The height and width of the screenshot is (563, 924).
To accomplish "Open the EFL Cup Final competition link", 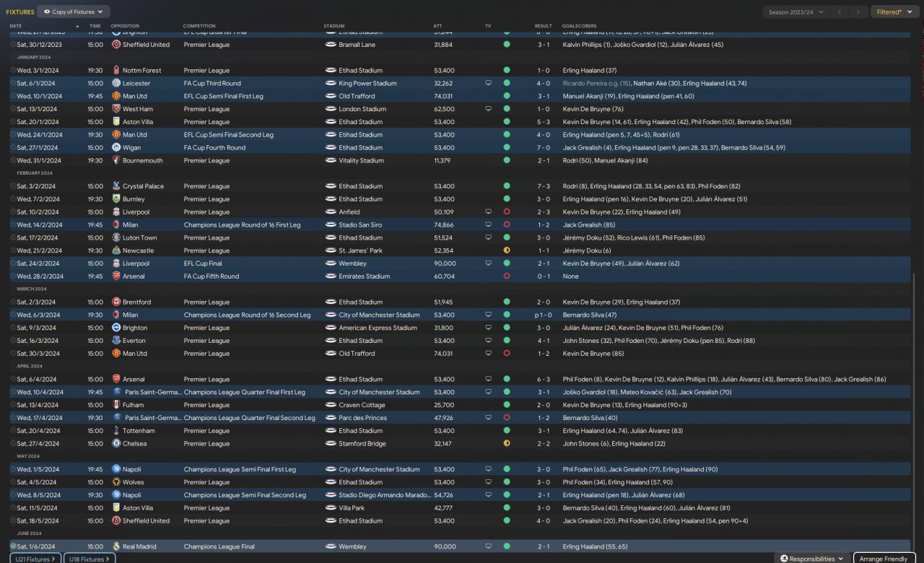I will (x=202, y=263).
